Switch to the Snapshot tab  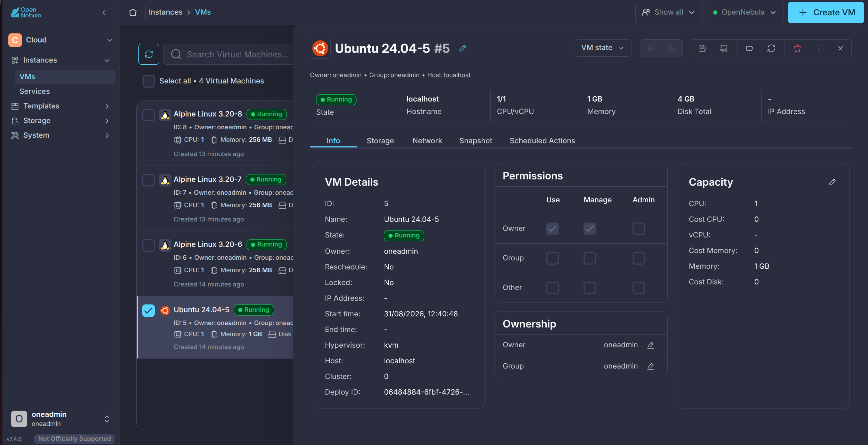tap(476, 141)
